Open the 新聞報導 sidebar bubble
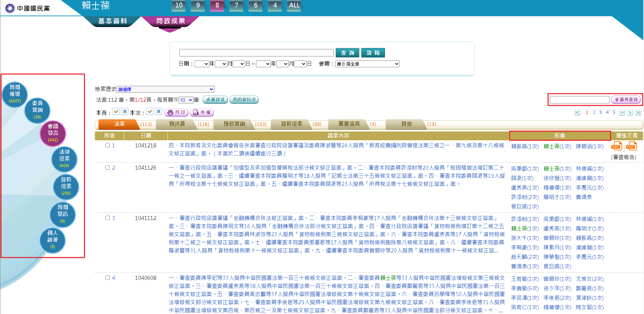644x314 pixels. (15, 94)
